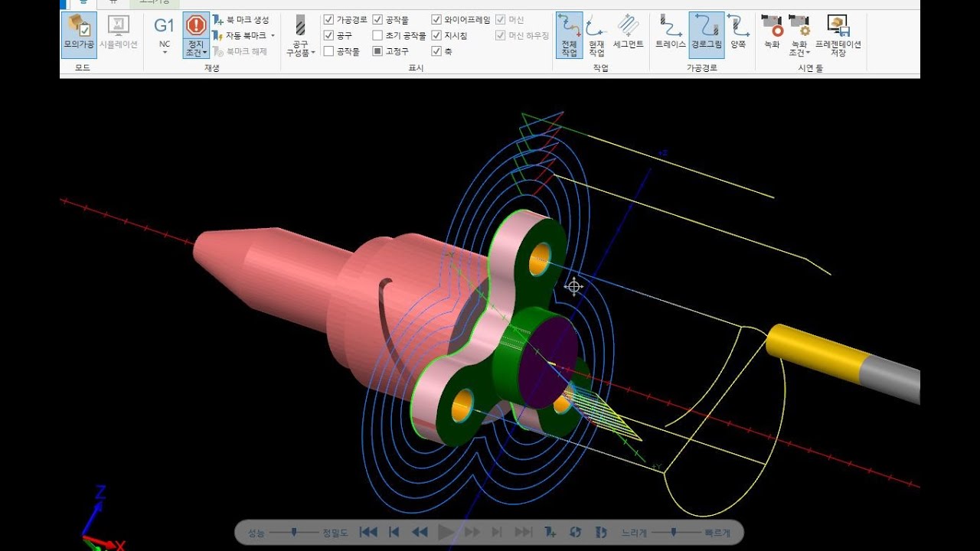The width and height of the screenshot is (980, 551).
Task: Click the 가공경로 group label
Action: pyautogui.click(x=702, y=68)
